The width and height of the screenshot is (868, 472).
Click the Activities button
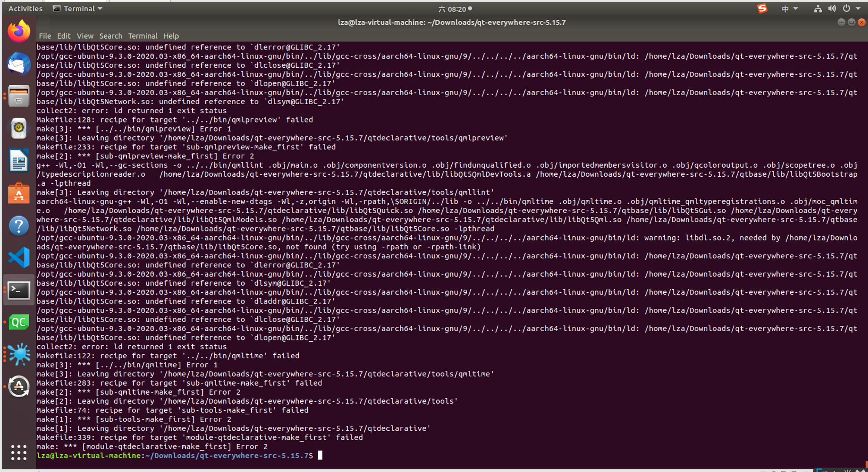(25, 9)
